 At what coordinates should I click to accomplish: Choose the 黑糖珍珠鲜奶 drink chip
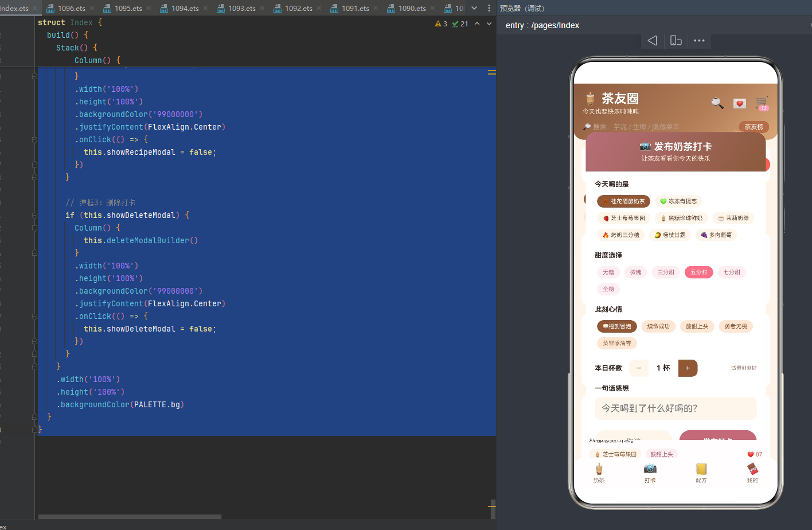[x=681, y=218]
